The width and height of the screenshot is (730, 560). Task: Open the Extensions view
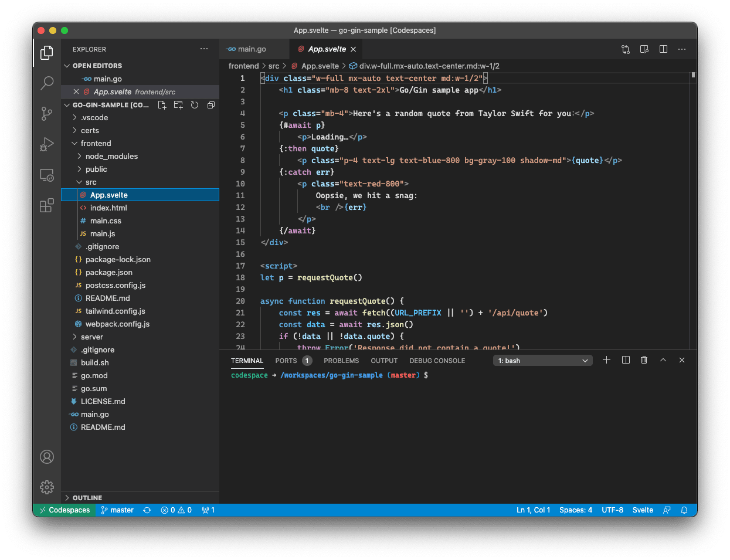pyautogui.click(x=47, y=205)
